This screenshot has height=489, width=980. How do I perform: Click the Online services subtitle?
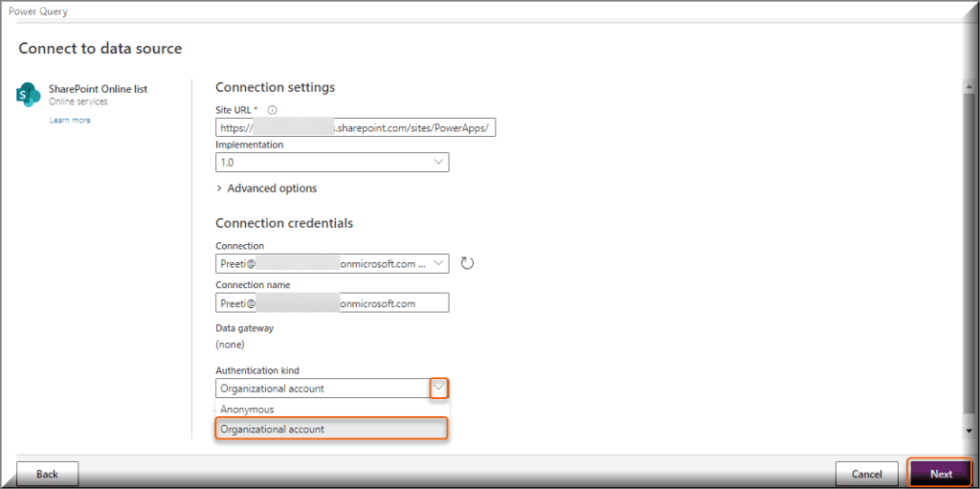point(78,101)
